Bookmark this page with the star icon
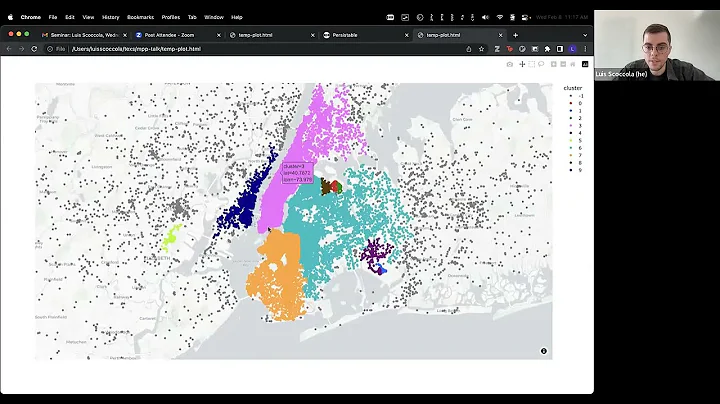This screenshot has width=720, height=404. (x=481, y=49)
